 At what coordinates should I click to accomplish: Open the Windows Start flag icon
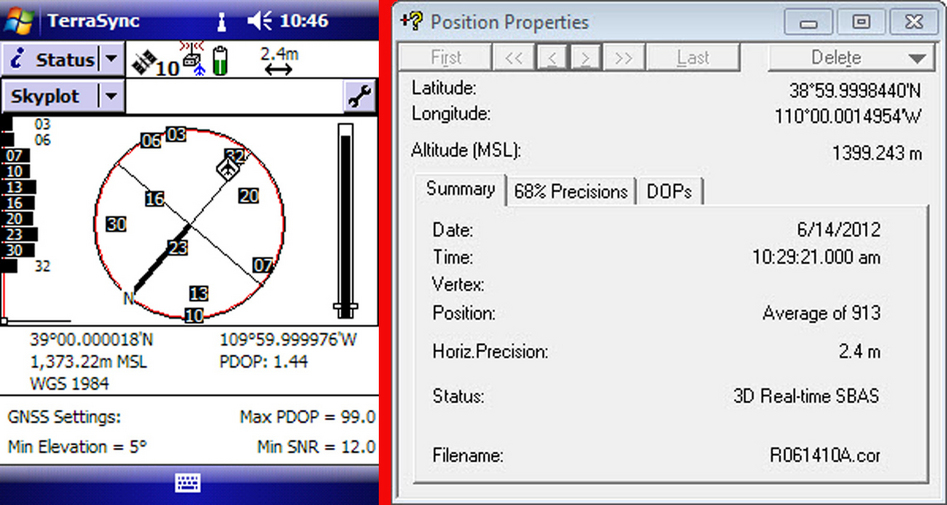[x=20, y=21]
